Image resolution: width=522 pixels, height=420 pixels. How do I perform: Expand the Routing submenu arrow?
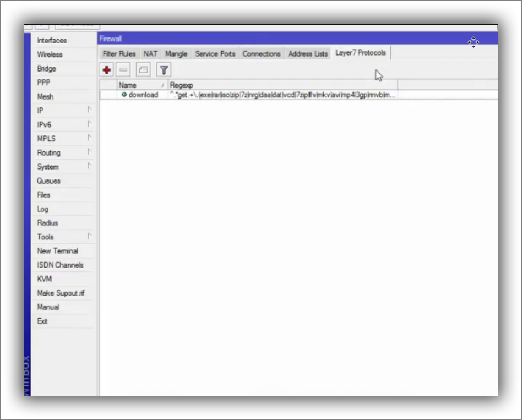tap(89, 152)
